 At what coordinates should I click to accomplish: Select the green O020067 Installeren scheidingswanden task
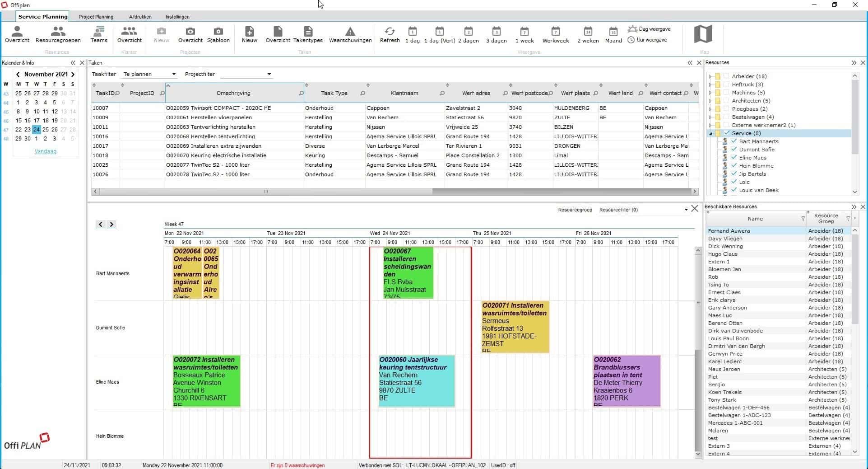[408, 273]
